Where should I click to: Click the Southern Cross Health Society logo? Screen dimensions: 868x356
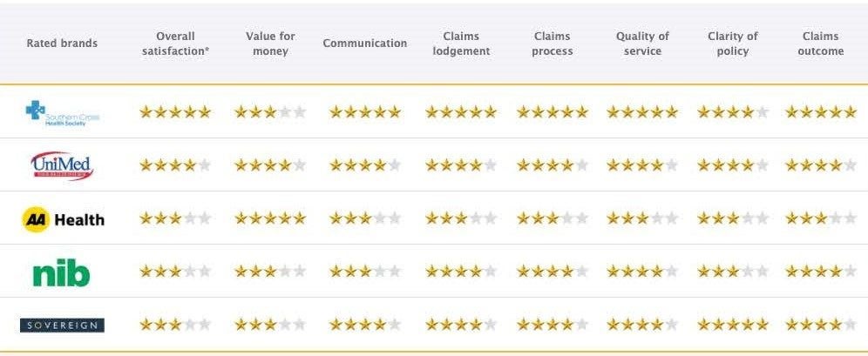[62, 112]
